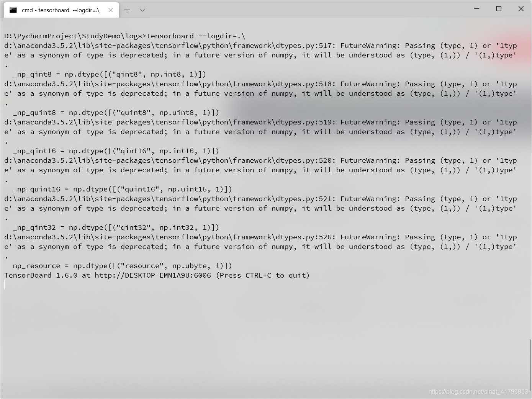This screenshot has height=399, width=532.
Task: Click the dtypes.py:526 warning line
Action: tap(260, 237)
